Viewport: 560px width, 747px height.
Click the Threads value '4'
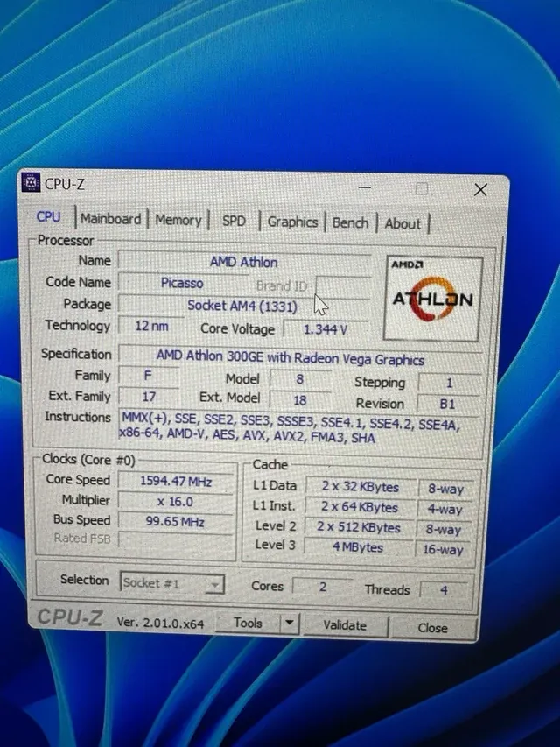coord(444,589)
